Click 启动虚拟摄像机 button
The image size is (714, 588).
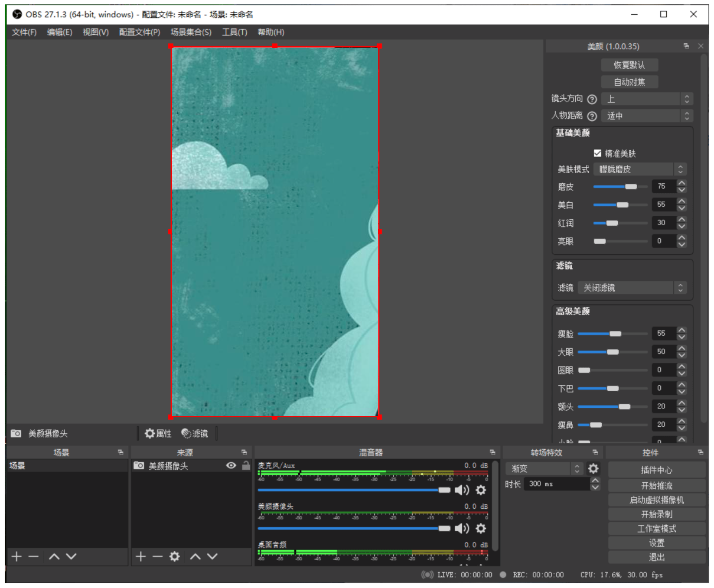[x=657, y=500]
